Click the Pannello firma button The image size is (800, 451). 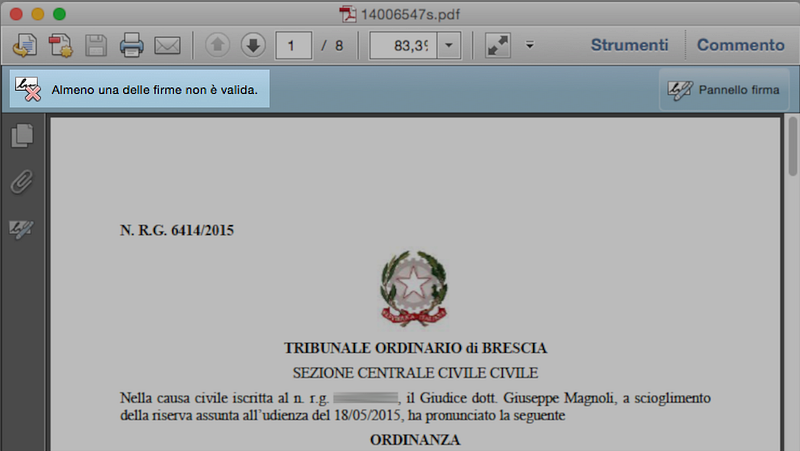coord(724,90)
